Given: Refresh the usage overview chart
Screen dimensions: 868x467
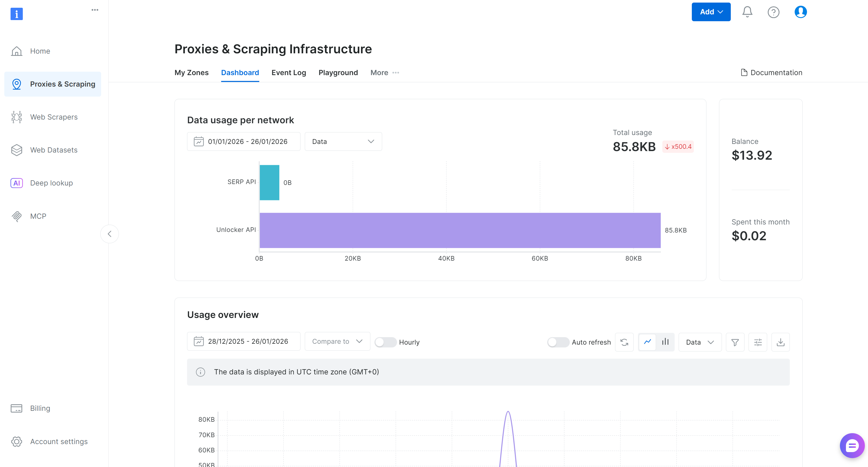Looking at the screenshot, I should click(x=625, y=342).
